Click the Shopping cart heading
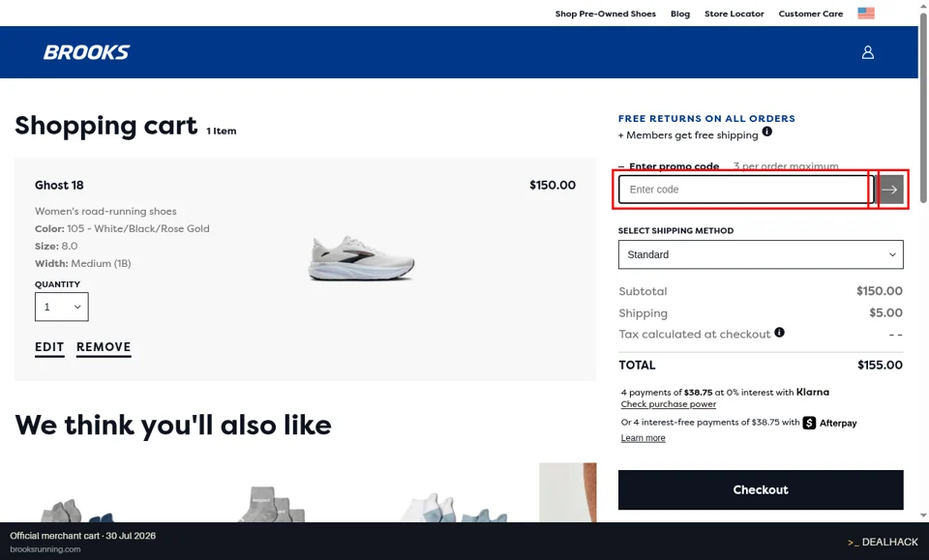This screenshot has height=560, width=929. click(106, 126)
